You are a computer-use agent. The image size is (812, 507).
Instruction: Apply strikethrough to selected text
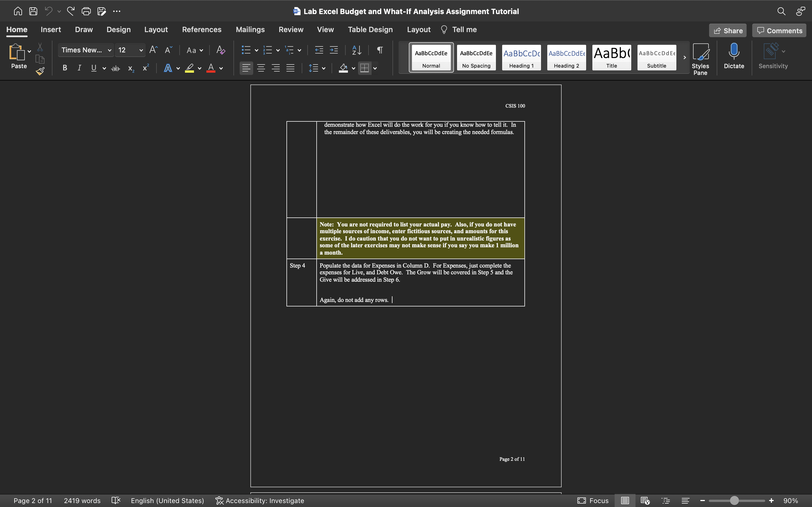115,68
